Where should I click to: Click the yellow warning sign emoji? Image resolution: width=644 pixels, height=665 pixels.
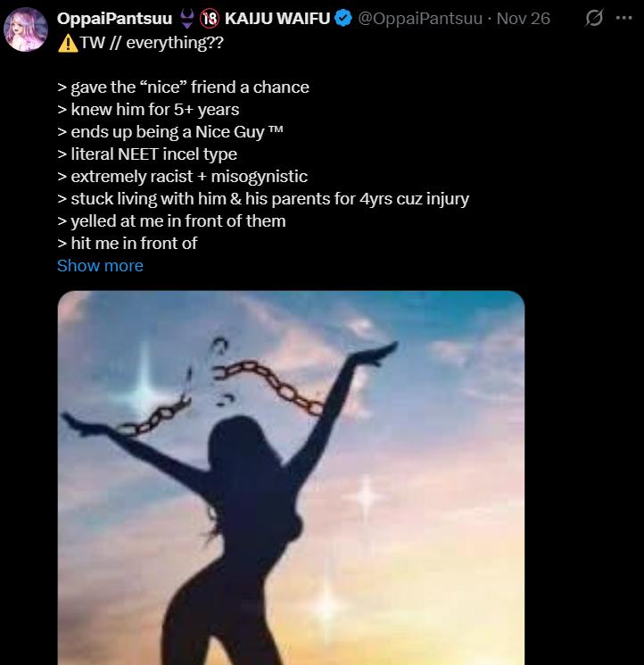[x=67, y=42]
